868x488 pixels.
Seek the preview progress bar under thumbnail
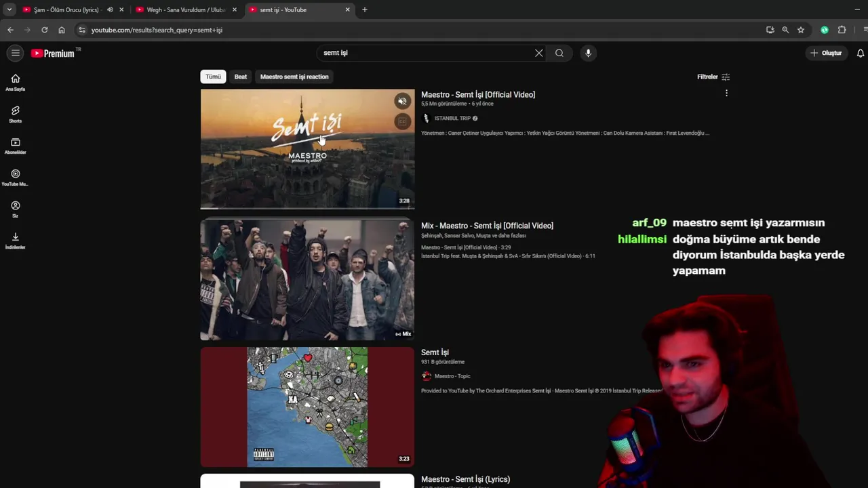pyautogui.click(x=307, y=208)
